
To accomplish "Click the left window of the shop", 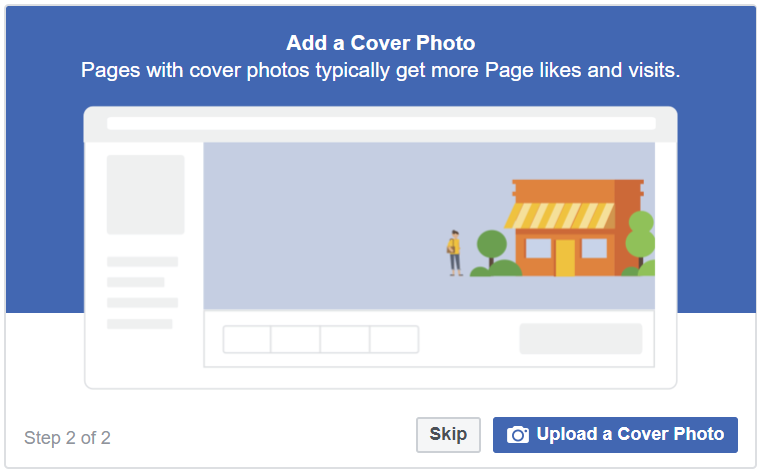I will click(x=538, y=247).
